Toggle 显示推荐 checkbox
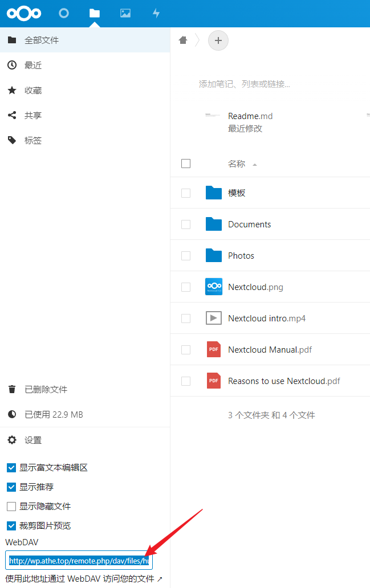The image size is (370, 588). pos(11,487)
